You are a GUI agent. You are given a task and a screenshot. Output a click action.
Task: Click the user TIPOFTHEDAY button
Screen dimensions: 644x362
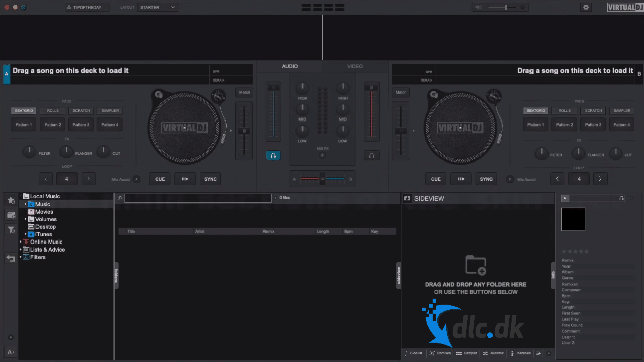[x=87, y=7]
